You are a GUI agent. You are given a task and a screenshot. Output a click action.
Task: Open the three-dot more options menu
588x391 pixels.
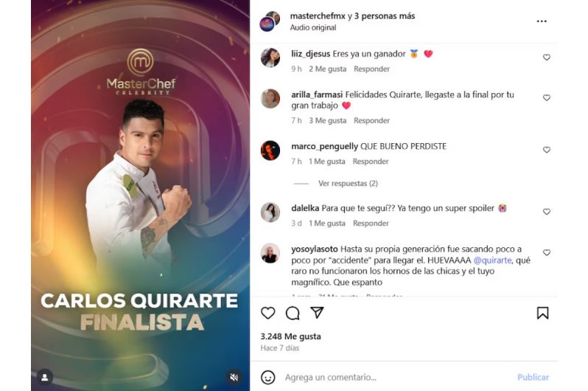542,21
